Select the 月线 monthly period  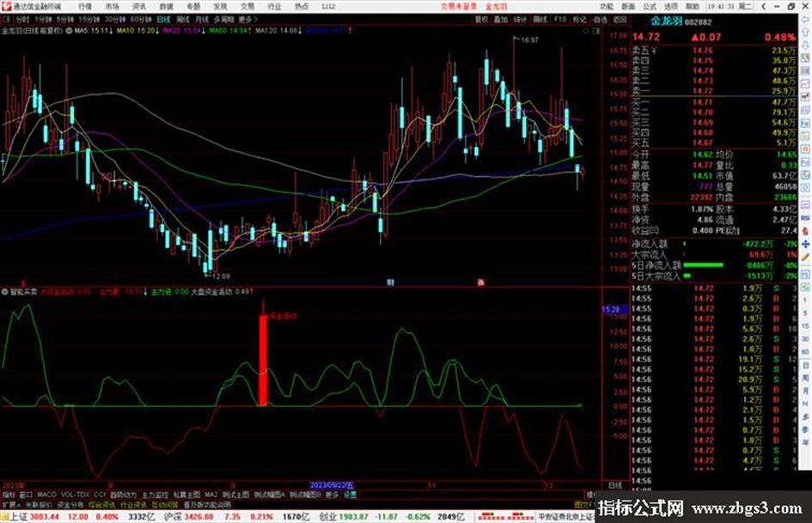(201, 19)
